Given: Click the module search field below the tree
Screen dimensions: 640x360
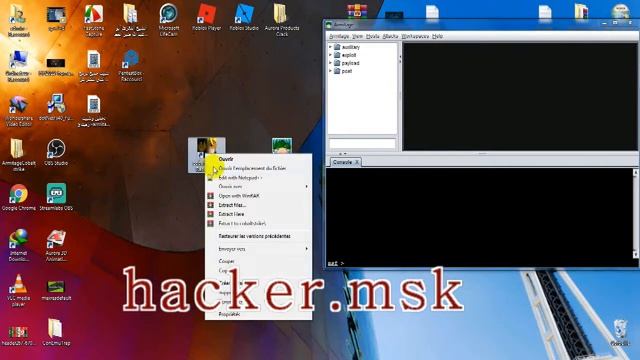Looking at the screenshot, I should 362,143.
